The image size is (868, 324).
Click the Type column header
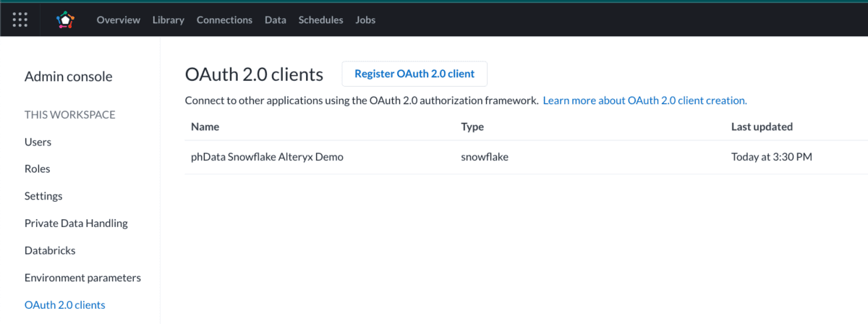point(472,127)
